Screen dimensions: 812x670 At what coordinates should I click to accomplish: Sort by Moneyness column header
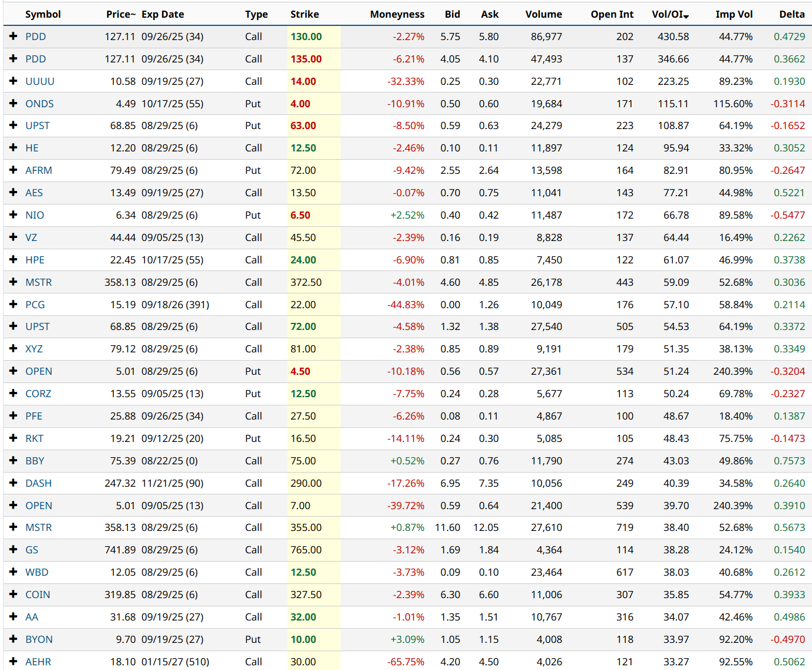[397, 15]
